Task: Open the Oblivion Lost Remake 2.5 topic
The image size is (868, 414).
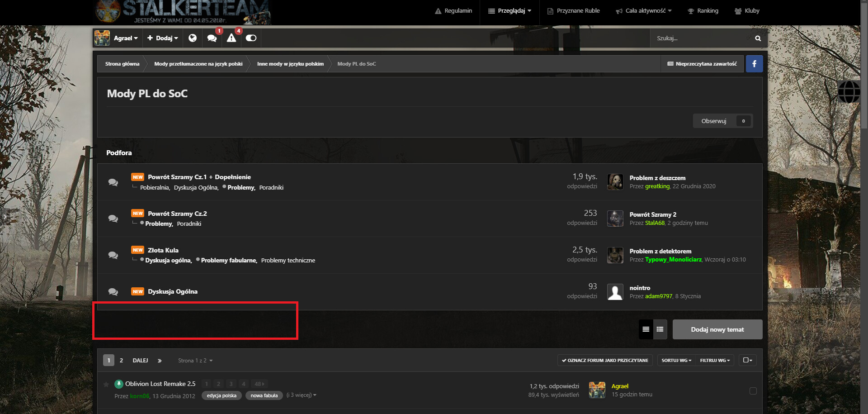Action: [160, 384]
